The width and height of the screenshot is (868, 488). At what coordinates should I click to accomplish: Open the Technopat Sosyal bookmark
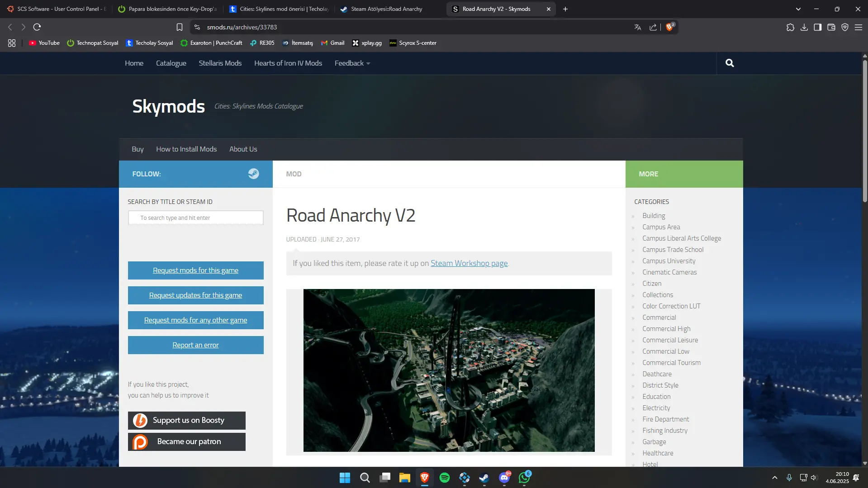(x=93, y=43)
